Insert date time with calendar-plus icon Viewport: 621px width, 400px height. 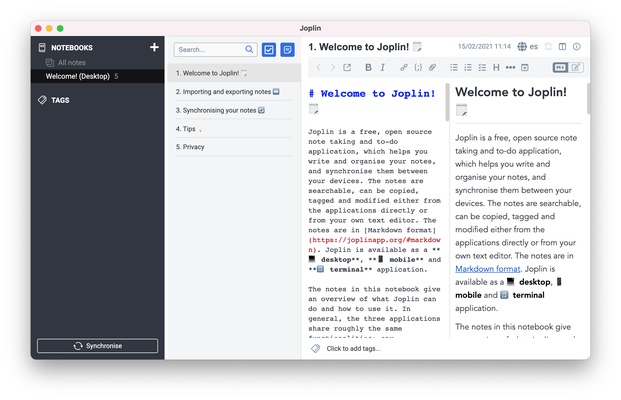pyautogui.click(x=525, y=68)
